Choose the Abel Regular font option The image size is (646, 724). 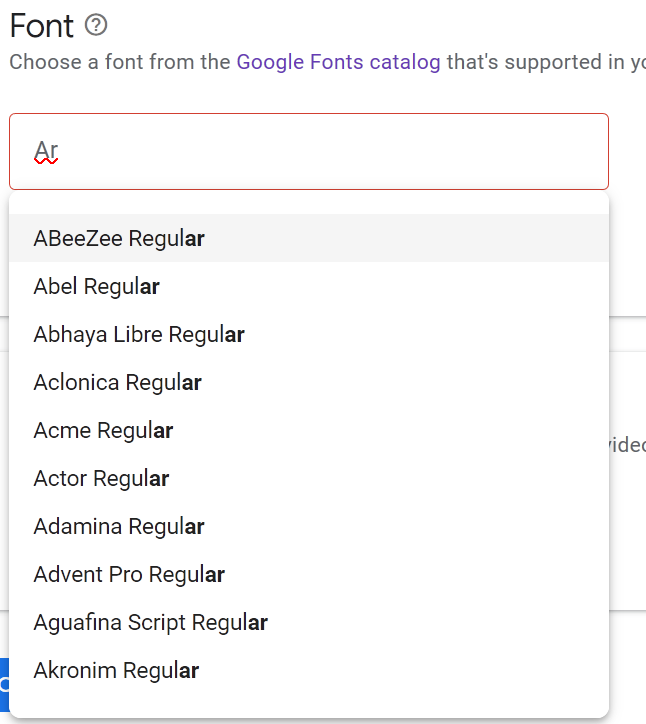(97, 287)
